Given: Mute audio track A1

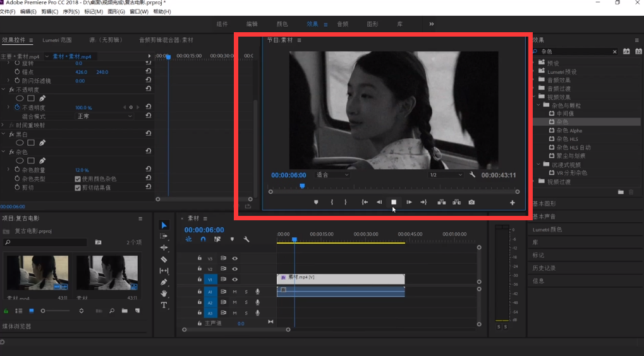Looking at the screenshot, I should 234,292.
